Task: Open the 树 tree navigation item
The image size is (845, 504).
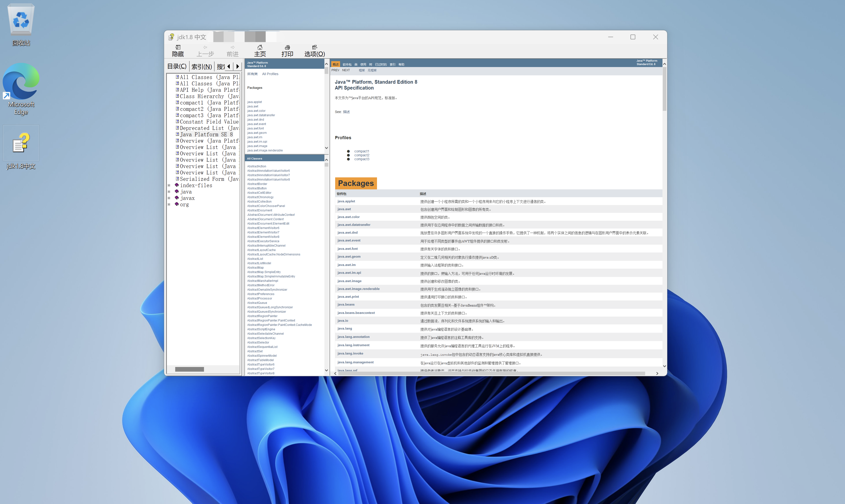Action: 370,64
